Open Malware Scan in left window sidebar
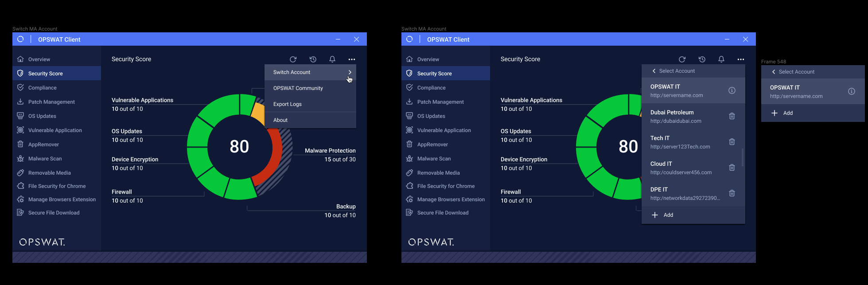Image resolution: width=868 pixels, height=285 pixels. (57, 159)
